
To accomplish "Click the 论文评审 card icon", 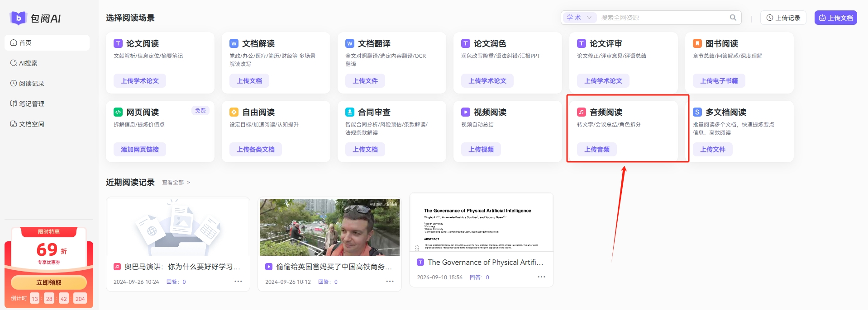I will click(582, 43).
